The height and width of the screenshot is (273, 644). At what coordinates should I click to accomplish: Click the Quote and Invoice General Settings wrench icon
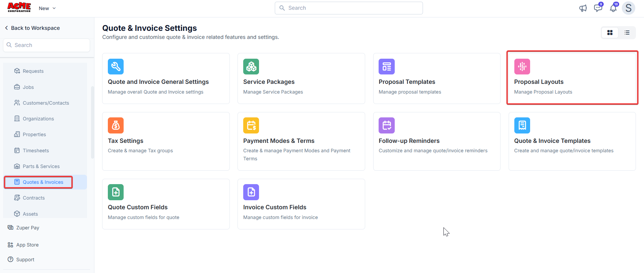[116, 66]
